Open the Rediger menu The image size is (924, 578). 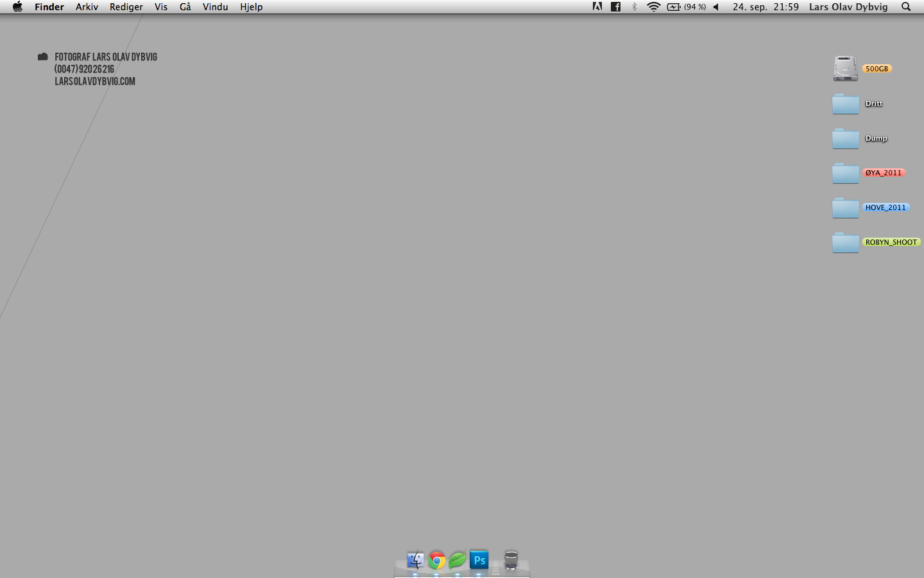pos(126,7)
